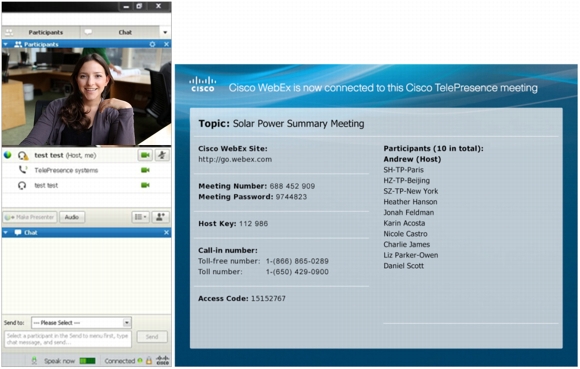Click Cisco logo in TelePresence banner
Screen dimensions: 580x369
203,84
